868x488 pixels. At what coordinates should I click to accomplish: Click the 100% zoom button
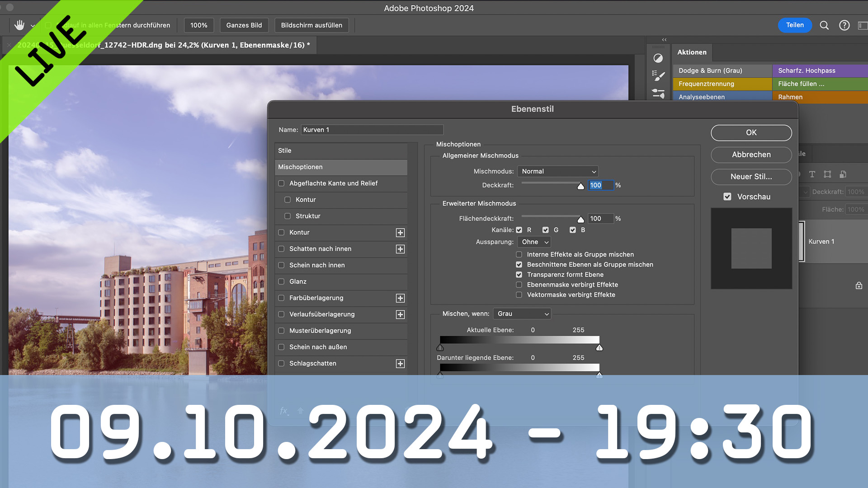pos(198,25)
